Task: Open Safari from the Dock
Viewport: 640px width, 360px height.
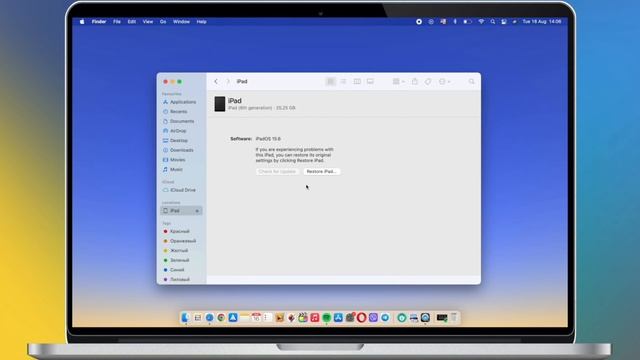Action: tap(209, 318)
